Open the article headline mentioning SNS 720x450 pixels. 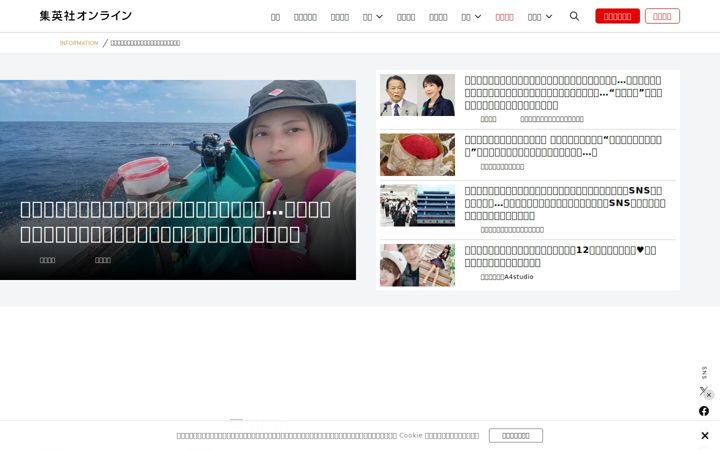coord(565,203)
